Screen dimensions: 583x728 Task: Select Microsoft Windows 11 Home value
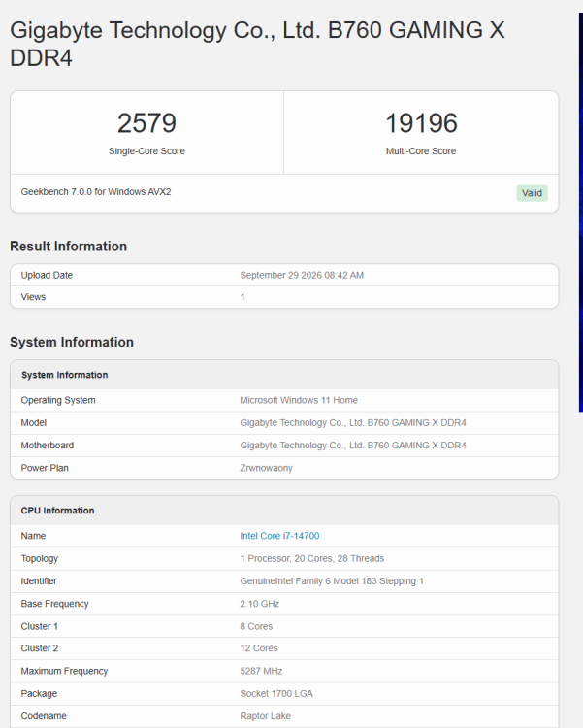coord(299,400)
